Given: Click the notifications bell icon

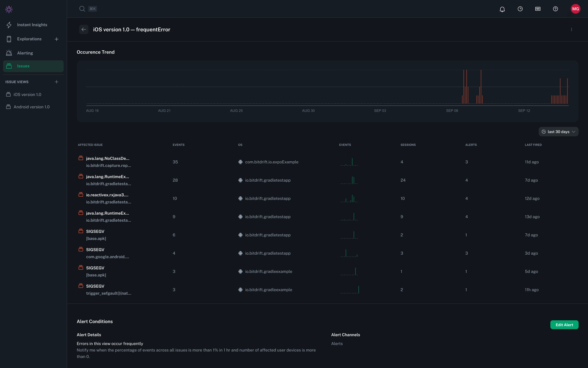Looking at the screenshot, I should [x=502, y=9].
